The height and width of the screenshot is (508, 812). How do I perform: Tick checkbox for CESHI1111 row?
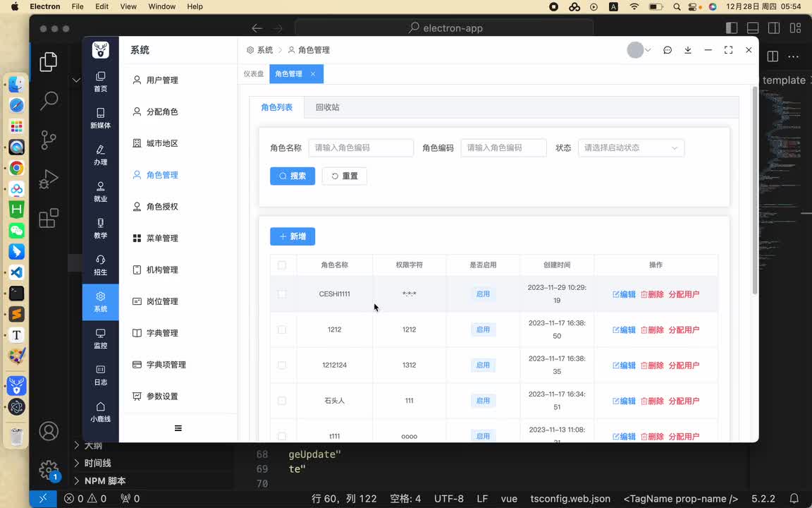point(282,294)
